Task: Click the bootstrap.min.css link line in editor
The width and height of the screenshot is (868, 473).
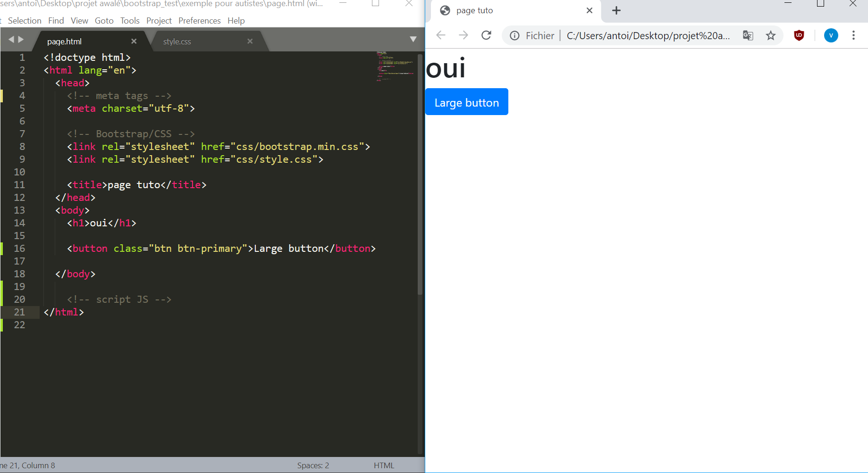Action: [218, 147]
